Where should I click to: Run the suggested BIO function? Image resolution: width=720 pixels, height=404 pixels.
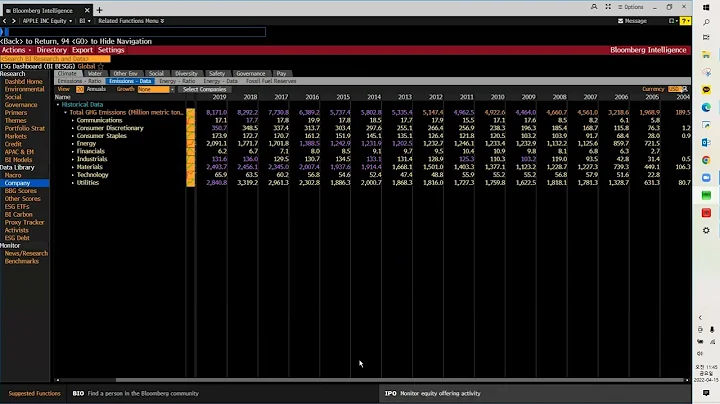135,393
